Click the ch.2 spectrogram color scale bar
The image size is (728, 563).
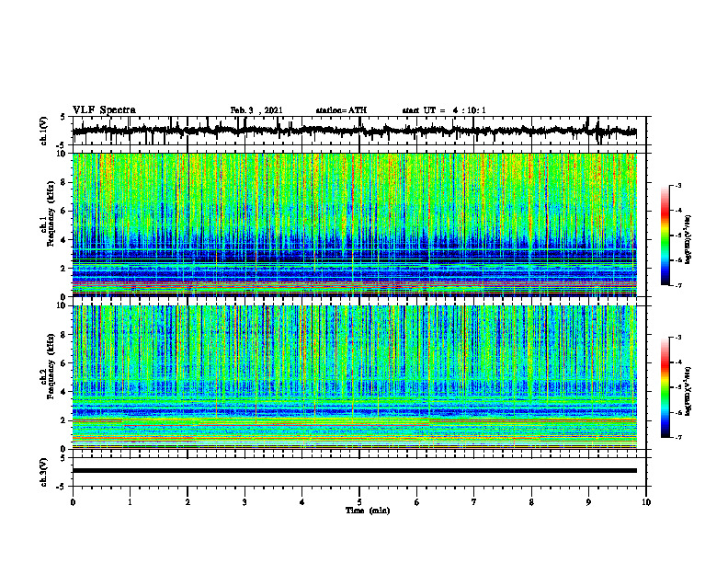click(665, 387)
